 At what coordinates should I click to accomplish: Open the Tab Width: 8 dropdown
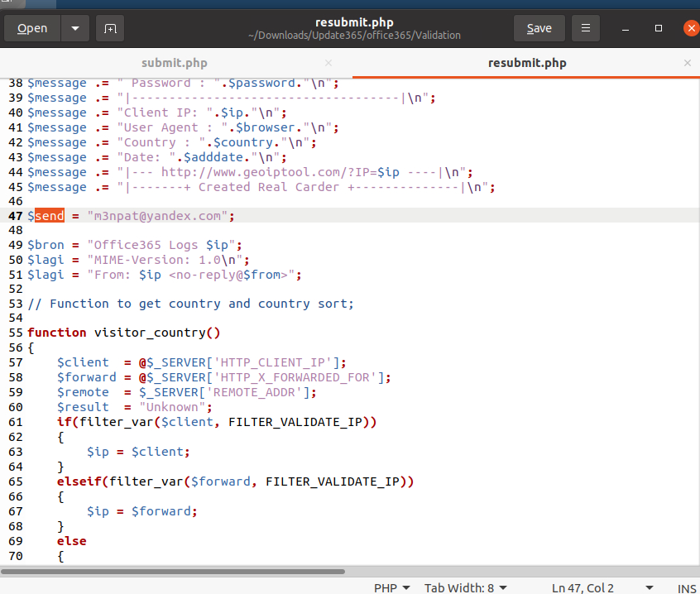(466, 587)
